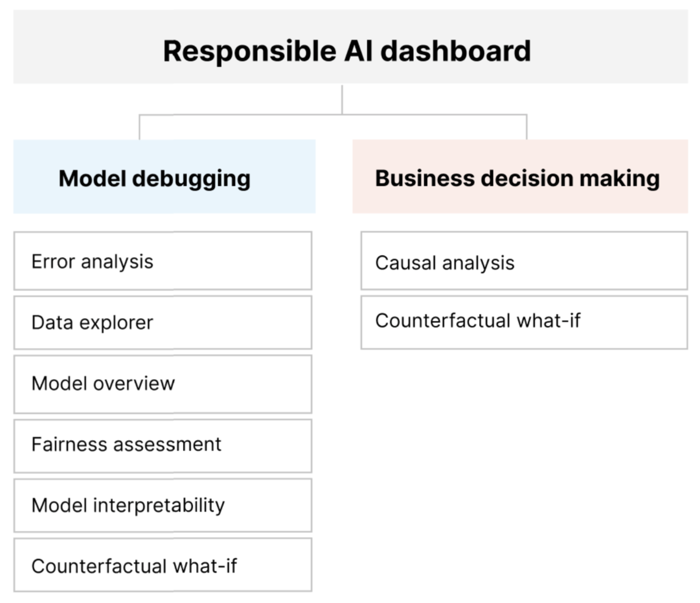Select the Business decision making header
700x603 pixels.
click(x=520, y=177)
